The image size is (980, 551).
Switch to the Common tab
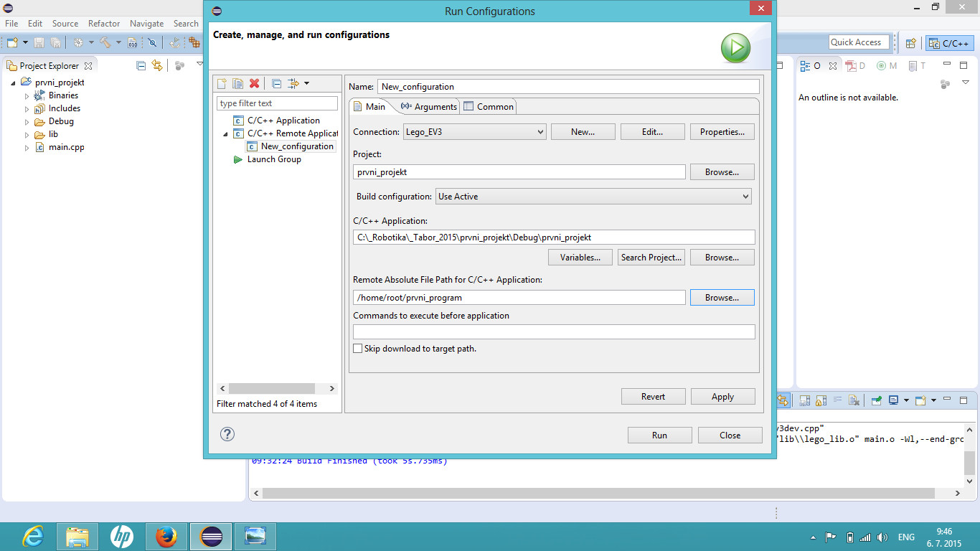click(489, 107)
